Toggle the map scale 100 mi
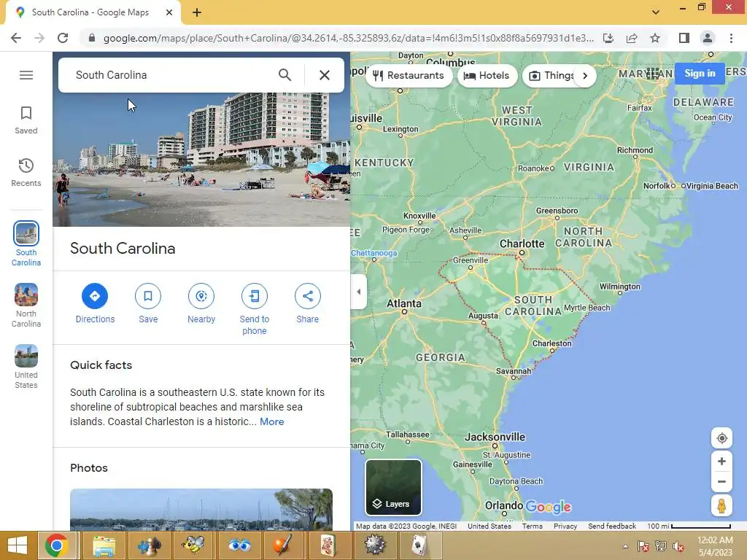The height and width of the screenshot is (560, 747). (689, 526)
